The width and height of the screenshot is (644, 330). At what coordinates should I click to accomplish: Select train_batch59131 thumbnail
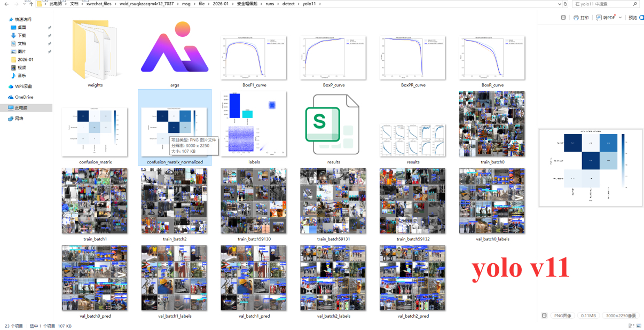point(333,201)
